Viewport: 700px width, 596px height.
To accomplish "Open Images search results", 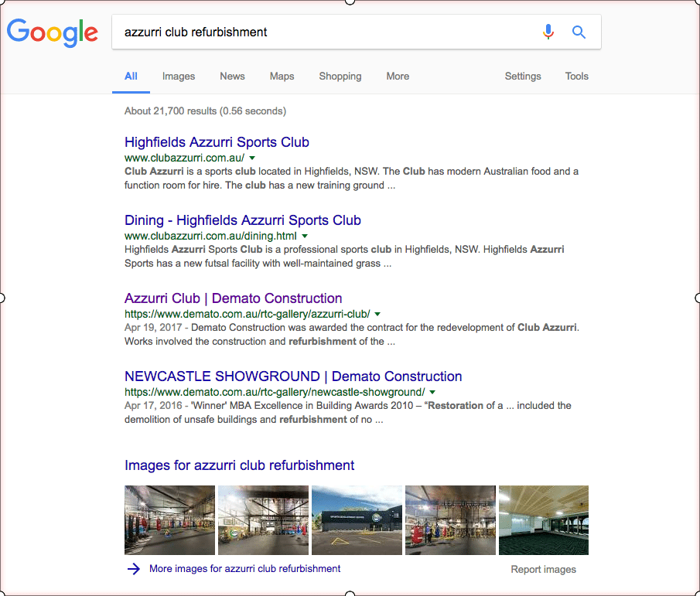I will pyautogui.click(x=178, y=76).
